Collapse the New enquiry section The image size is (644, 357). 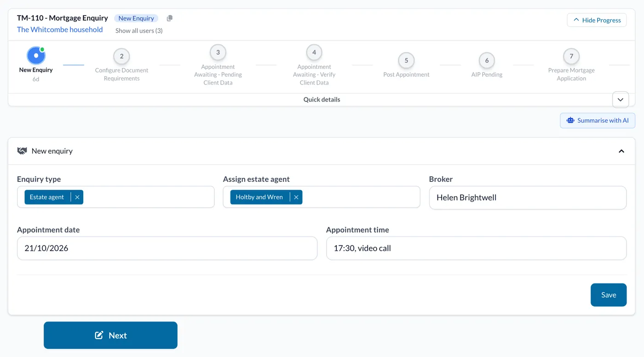point(621,151)
